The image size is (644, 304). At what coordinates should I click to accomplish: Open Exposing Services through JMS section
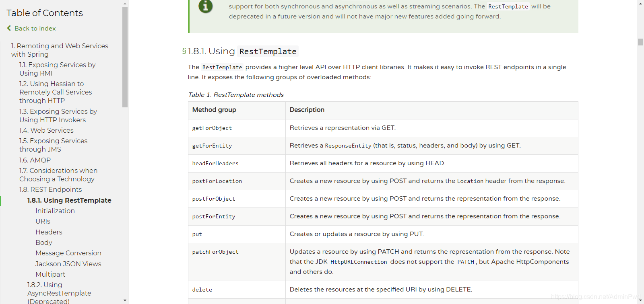53,145
